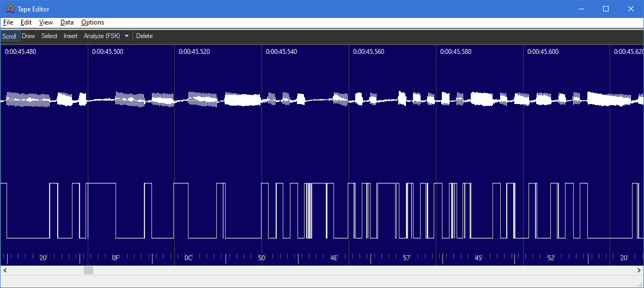Screen dimensions: 644x288
Task: Switch to the Draw tool
Action: (x=28, y=36)
